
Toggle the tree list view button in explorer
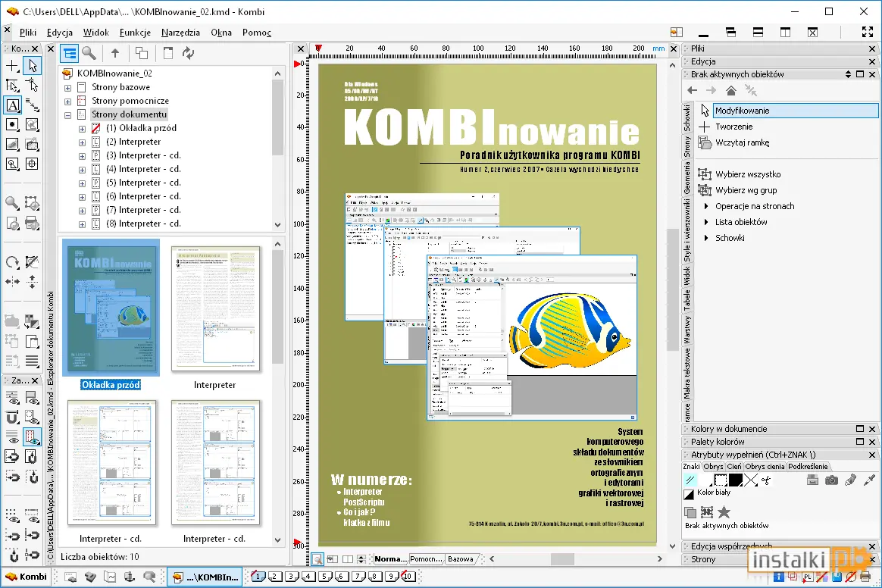coord(70,53)
